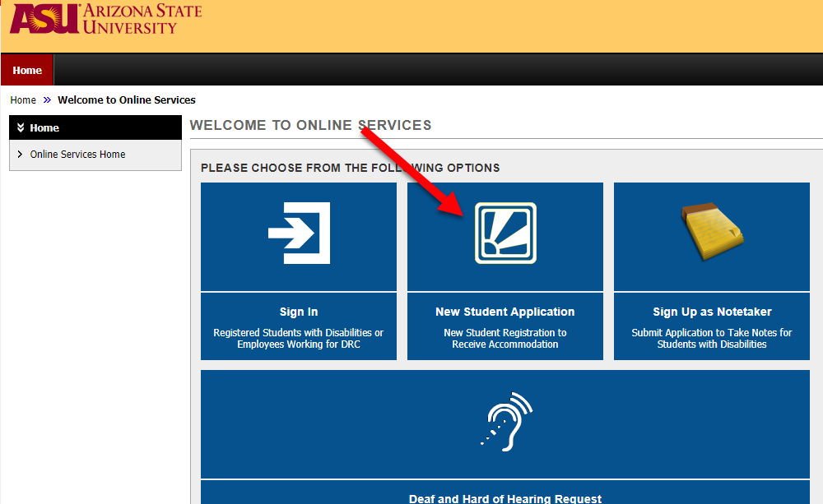Open the New Student Application title link
The image size is (823, 504).
tap(505, 312)
